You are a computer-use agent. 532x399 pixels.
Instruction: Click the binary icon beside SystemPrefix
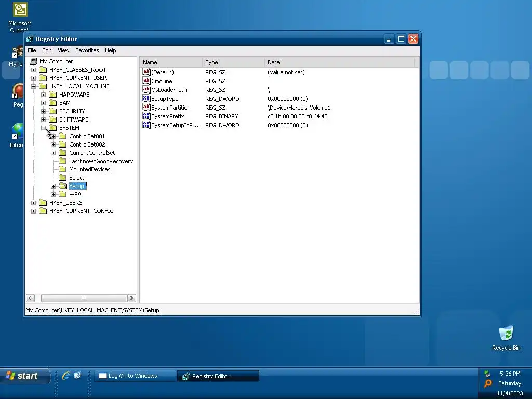pyautogui.click(x=146, y=116)
